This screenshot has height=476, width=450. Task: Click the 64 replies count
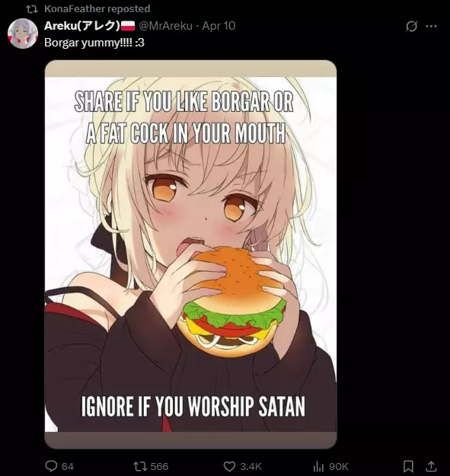(x=68, y=466)
